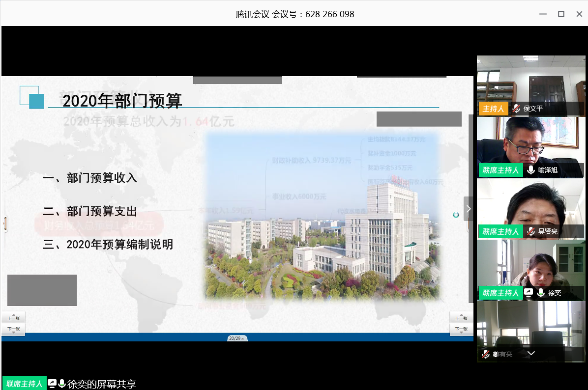Go to previous slide using left 上一张 button
Image resolution: width=588 pixels, height=390 pixels.
point(13,318)
